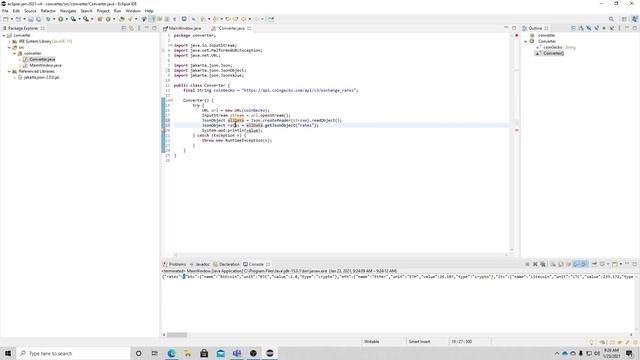The image size is (640, 360).
Task: Terminate launch from Console toolbar
Action: (527, 264)
